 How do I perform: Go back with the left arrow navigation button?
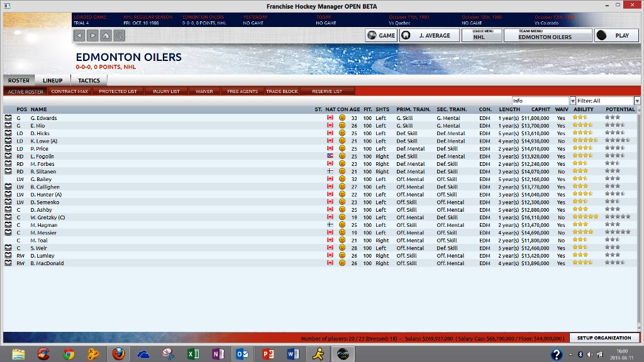point(79,36)
